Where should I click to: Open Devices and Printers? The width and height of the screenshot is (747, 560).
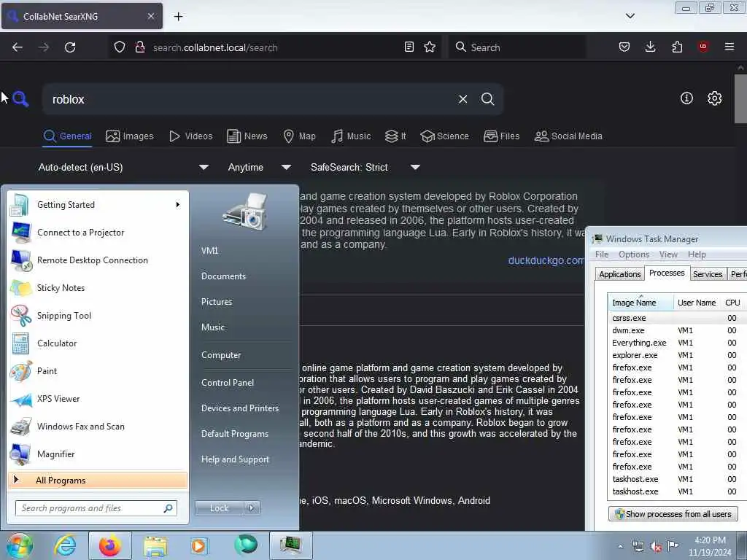coord(239,408)
